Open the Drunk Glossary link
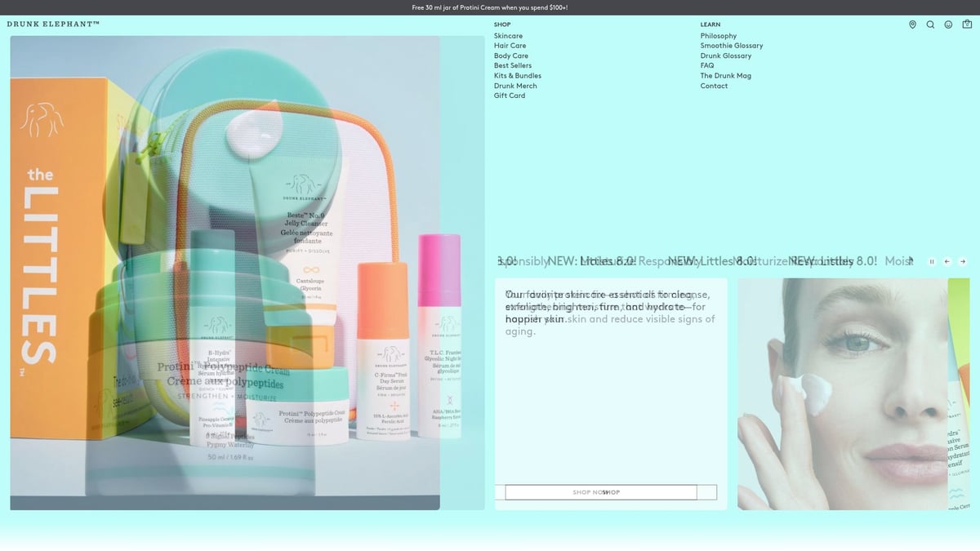Screen dimensions: 980x551 726,56
